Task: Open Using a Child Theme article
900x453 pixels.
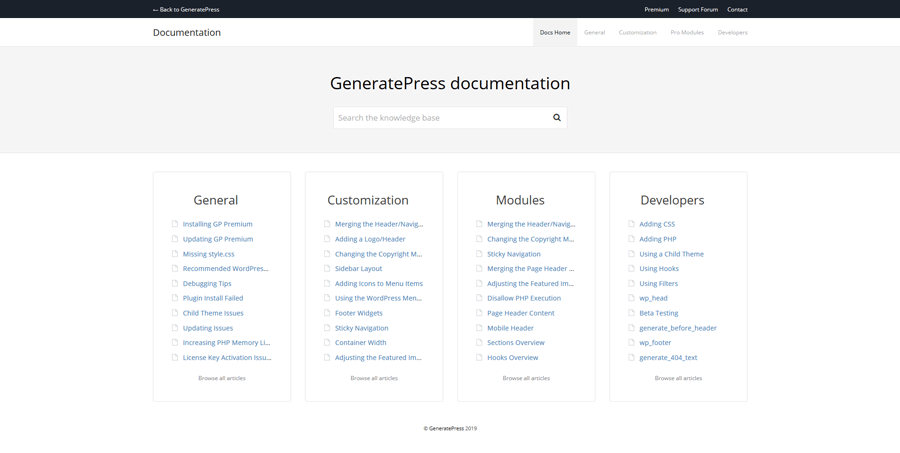Action: pos(672,254)
